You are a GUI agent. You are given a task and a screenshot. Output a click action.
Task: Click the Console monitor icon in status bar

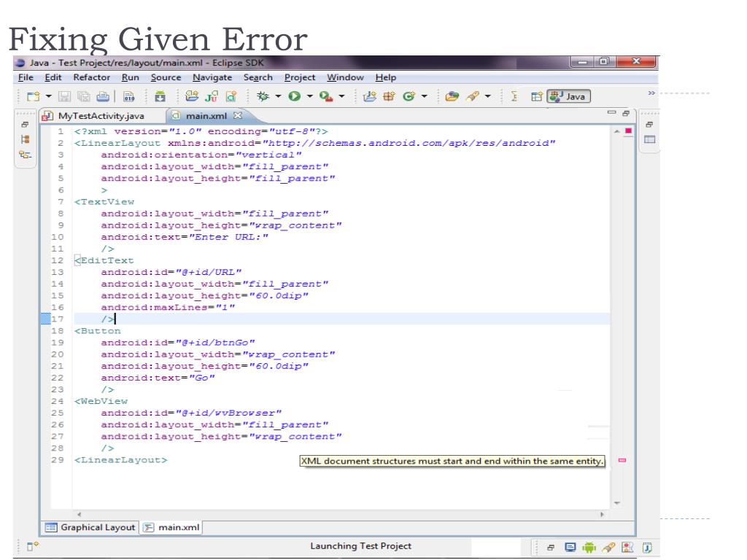pyautogui.click(x=570, y=548)
